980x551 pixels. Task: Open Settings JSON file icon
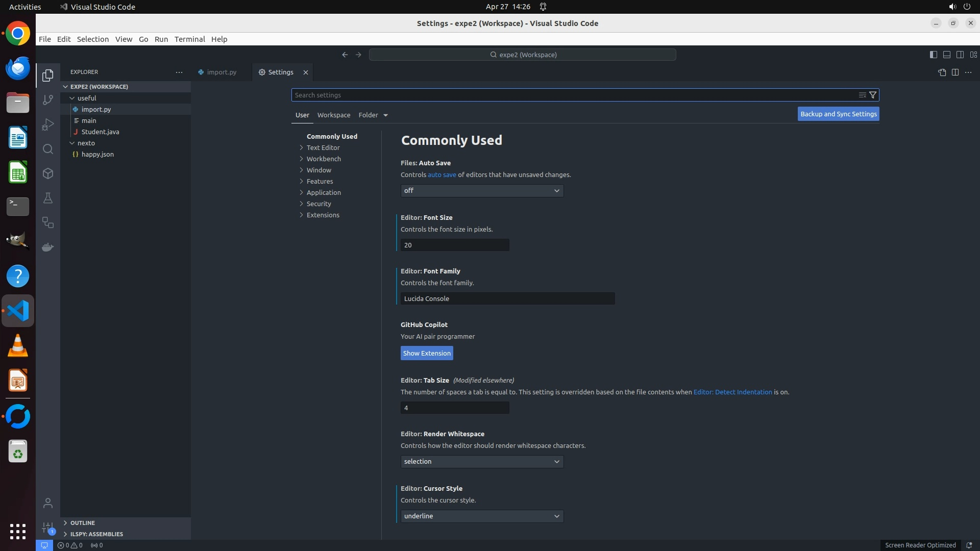coord(942,72)
